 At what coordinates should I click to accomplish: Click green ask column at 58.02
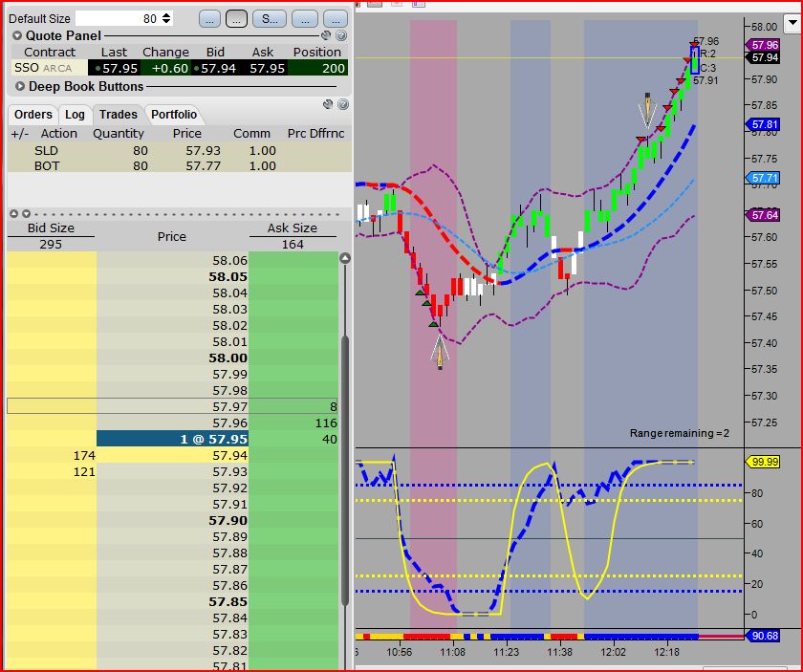coord(293,325)
